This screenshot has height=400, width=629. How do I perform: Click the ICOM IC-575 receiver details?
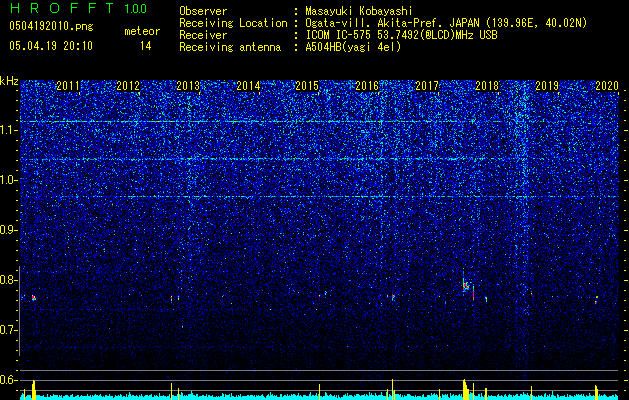pyautogui.click(x=401, y=35)
